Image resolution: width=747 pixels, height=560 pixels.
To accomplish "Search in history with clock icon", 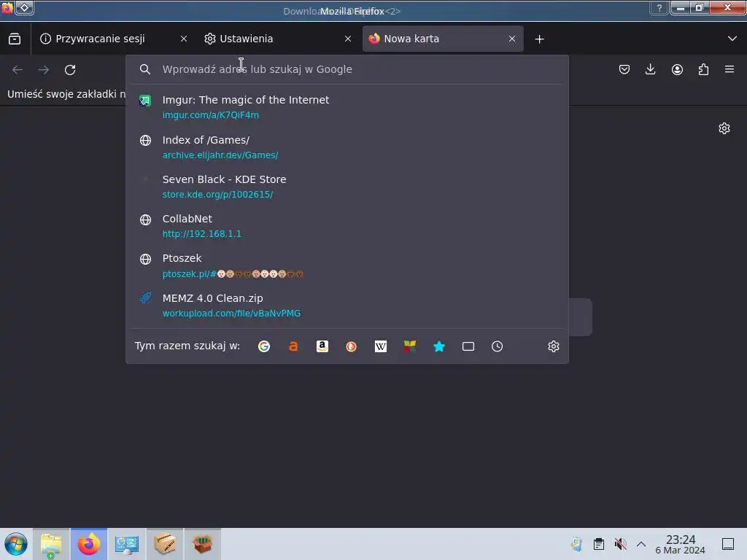I will click(497, 346).
